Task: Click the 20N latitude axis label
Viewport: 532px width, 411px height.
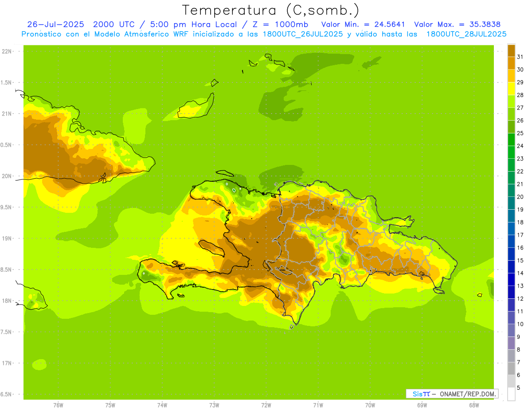Action: click(x=7, y=176)
